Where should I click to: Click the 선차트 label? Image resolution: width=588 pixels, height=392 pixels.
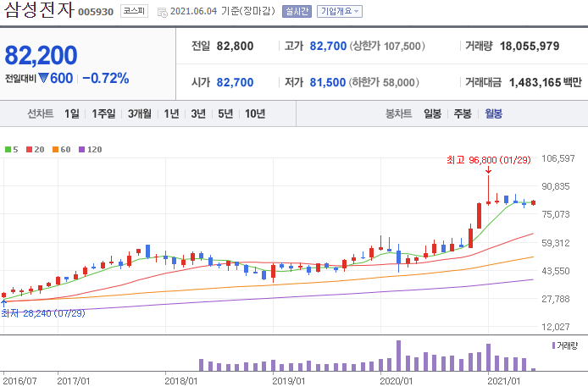40,113
